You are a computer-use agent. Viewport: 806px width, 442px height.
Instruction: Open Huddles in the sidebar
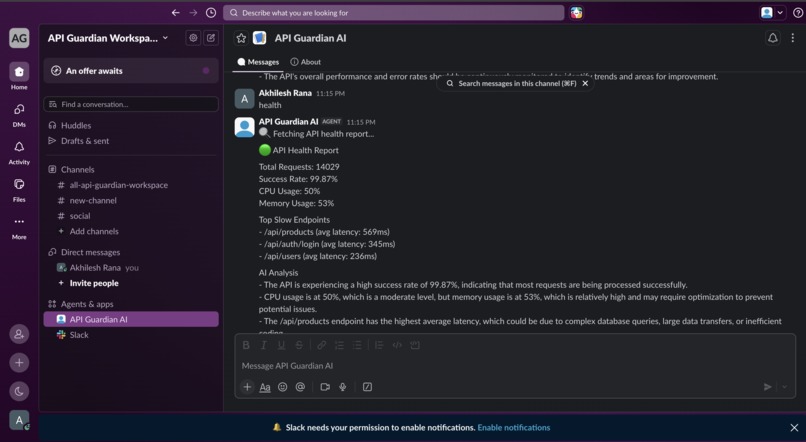(131, 125)
